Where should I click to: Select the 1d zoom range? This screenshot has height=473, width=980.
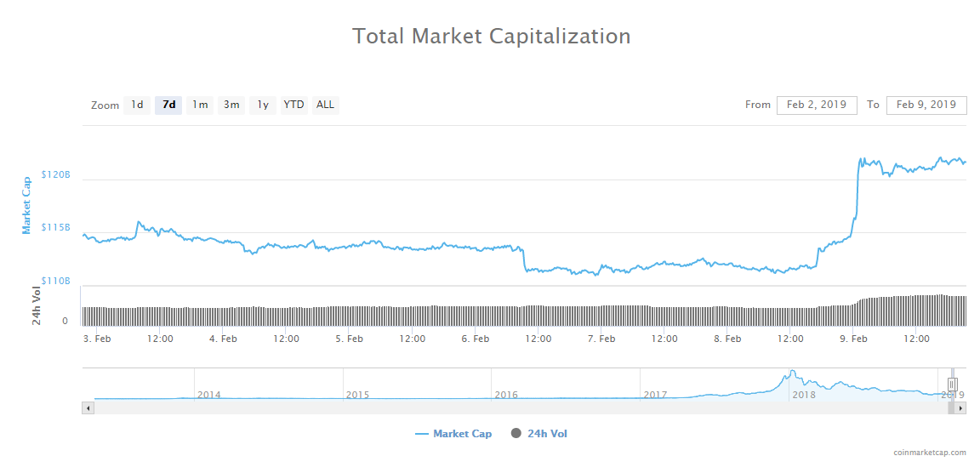137,105
